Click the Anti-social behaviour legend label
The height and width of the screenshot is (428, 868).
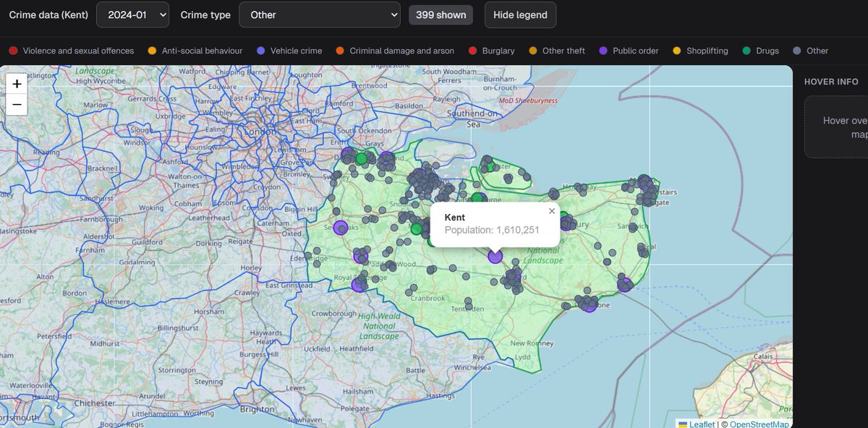(x=202, y=51)
